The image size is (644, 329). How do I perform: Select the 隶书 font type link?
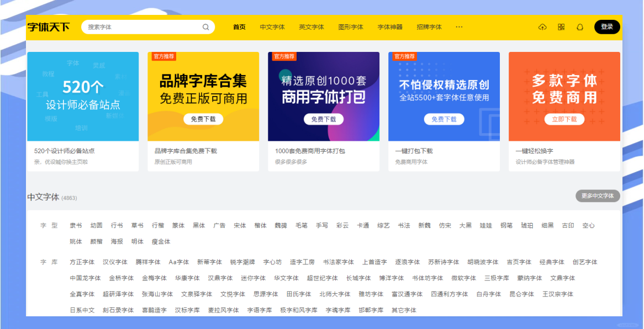(76, 226)
